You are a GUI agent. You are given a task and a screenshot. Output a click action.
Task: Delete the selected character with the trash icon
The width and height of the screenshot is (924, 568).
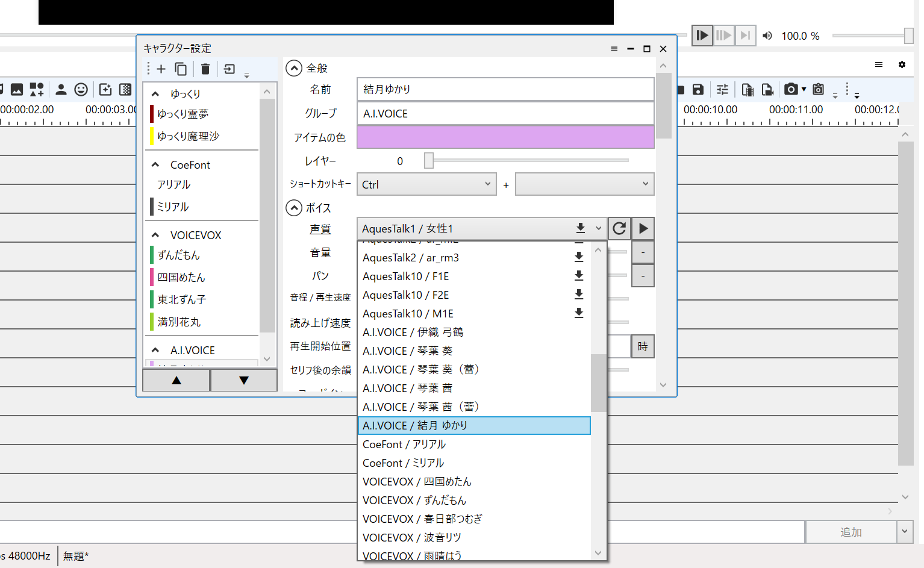[205, 69]
